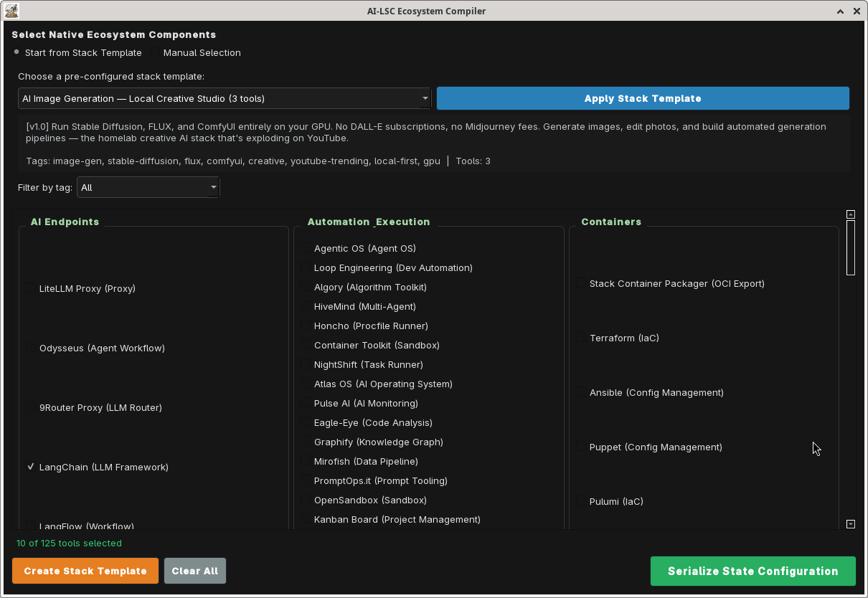
Task: Click Create Stack Template button
Action: coord(85,571)
